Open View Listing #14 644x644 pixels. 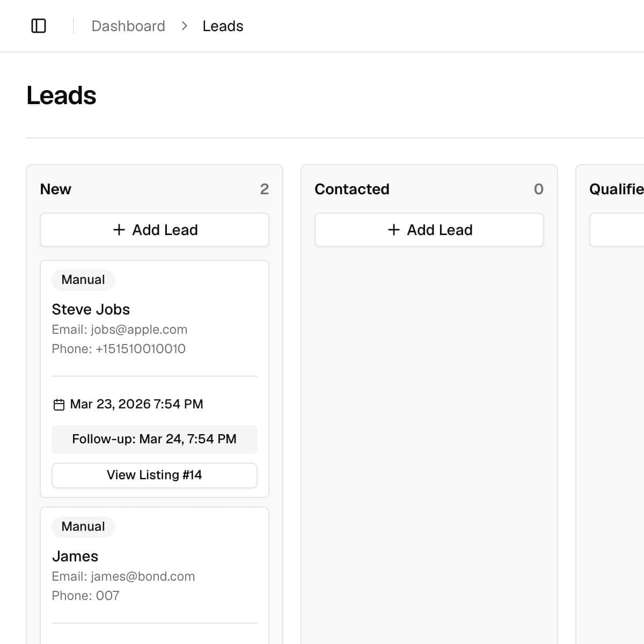tap(155, 475)
